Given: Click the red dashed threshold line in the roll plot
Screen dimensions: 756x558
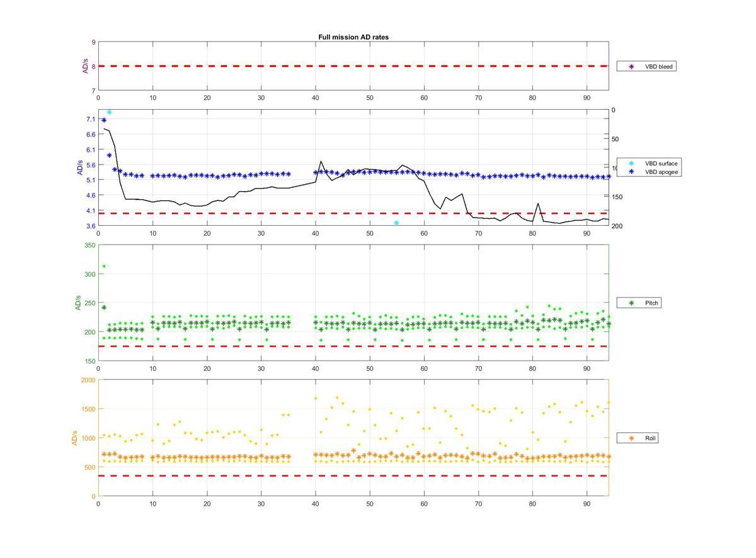Looking at the screenshot, I should pos(353,475).
